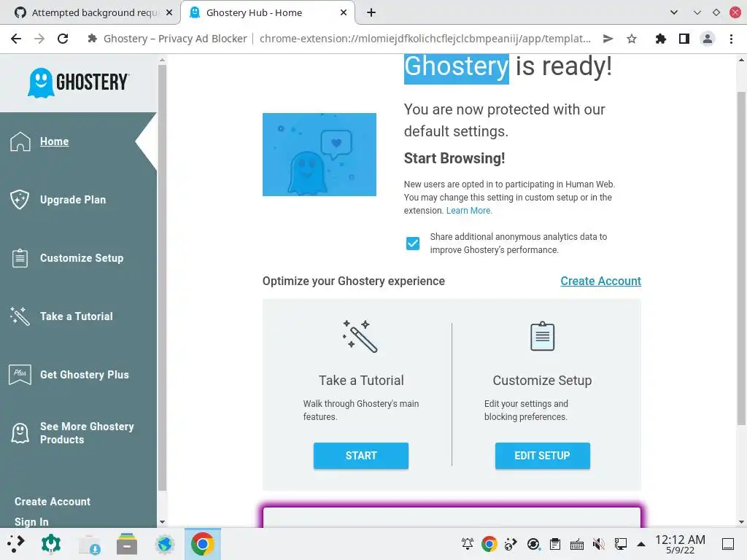Click the See More Ghostery Products ghost icon
Screen dimensions: 747x560
(x=20, y=433)
